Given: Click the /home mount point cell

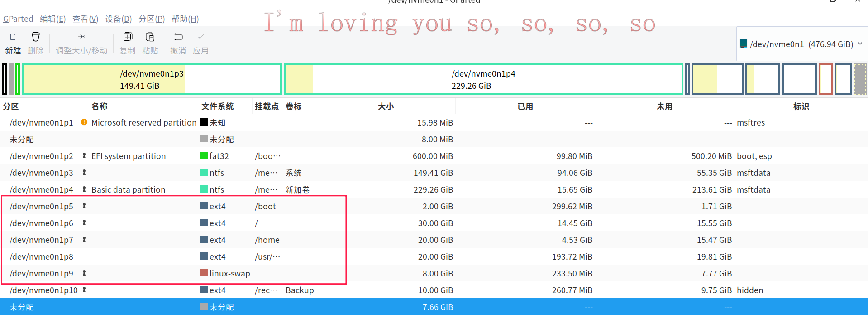Looking at the screenshot, I should tap(267, 240).
